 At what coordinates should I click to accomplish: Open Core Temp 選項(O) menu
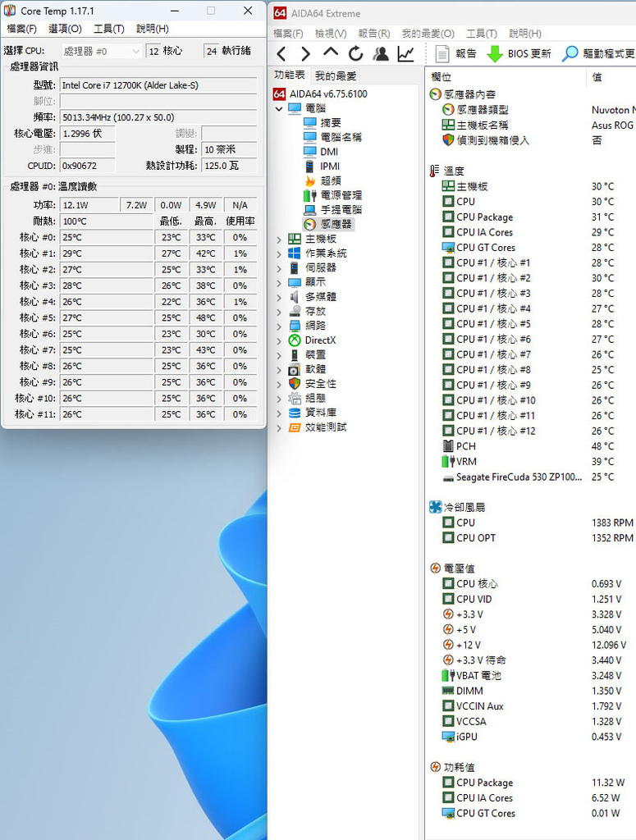click(x=66, y=29)
